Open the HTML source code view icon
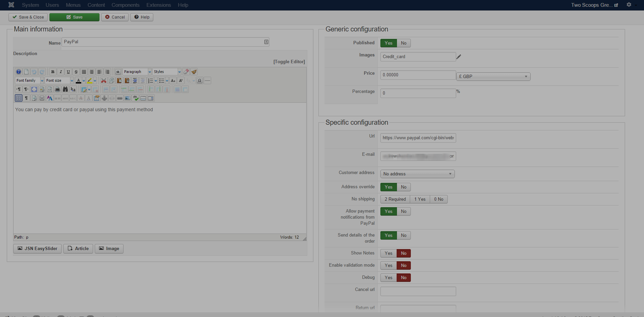Viewport: 644px width, 317px height. click(50, 89)
